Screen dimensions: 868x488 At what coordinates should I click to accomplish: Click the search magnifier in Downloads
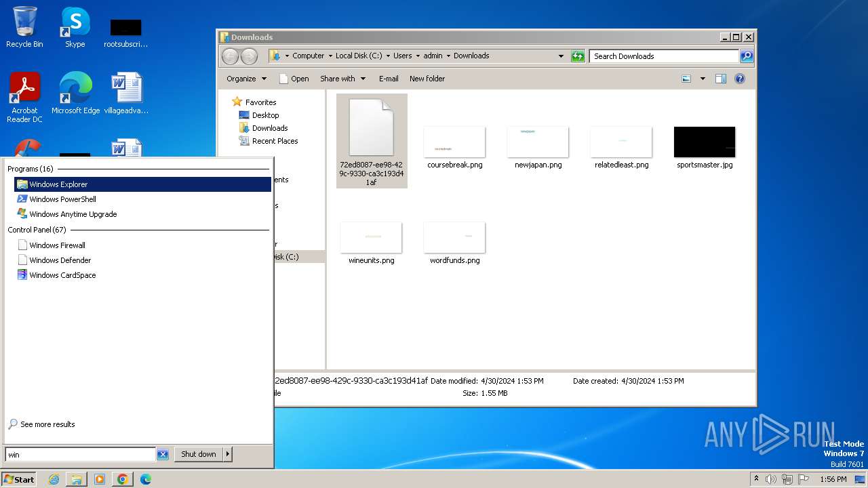pos(746,56)
